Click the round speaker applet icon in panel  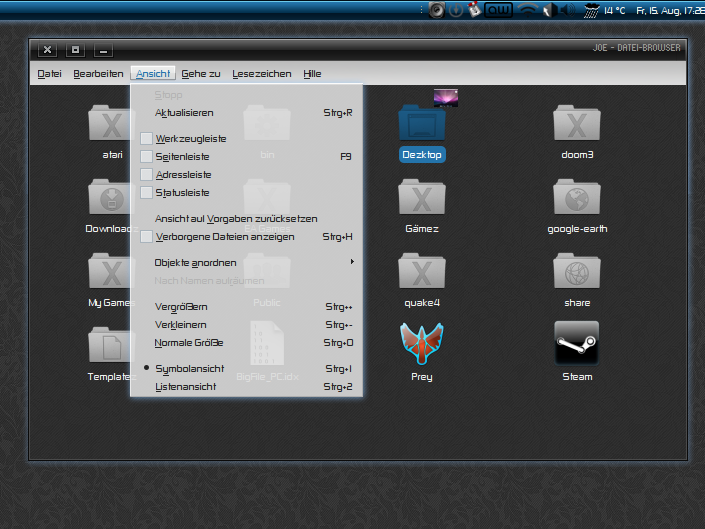click(436, 10)
